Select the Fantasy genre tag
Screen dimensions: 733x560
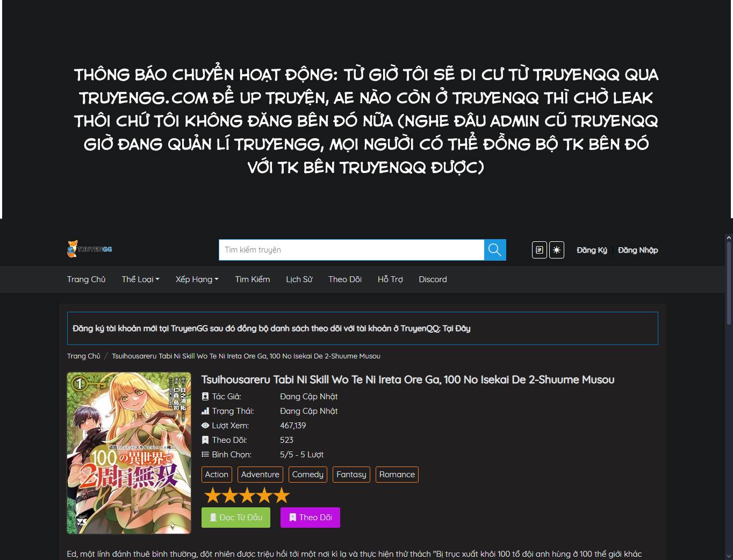pos(351,475)
